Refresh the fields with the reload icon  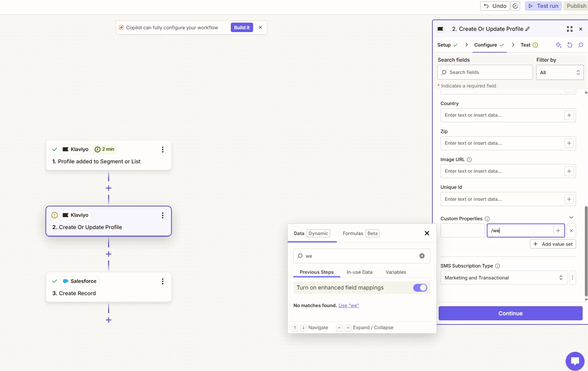[570, 45]
